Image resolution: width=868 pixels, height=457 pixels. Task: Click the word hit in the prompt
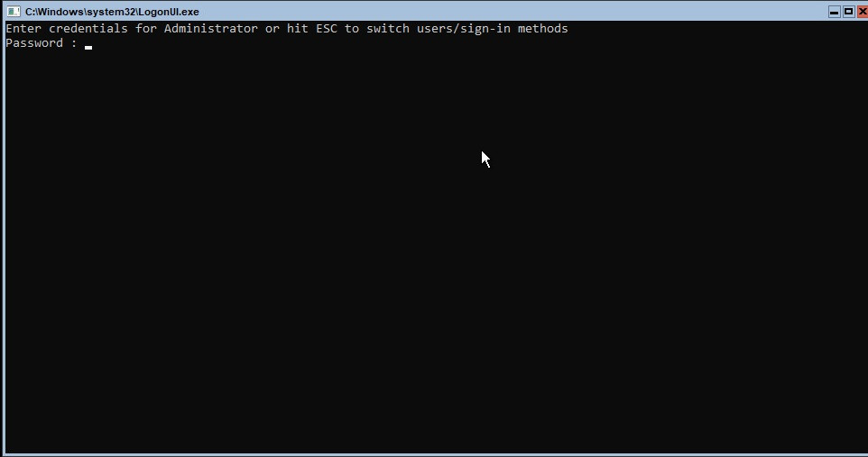click(297, 28)
